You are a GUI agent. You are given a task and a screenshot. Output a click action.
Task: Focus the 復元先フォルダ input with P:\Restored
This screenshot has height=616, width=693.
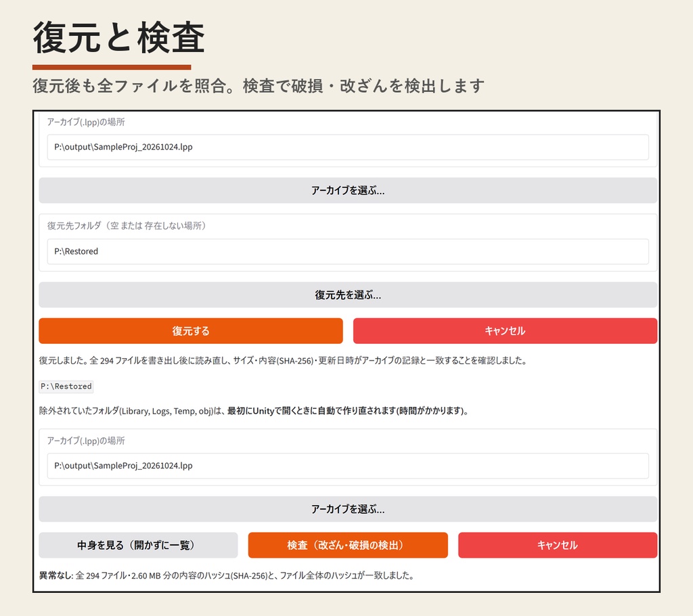(x=348, y=252)
